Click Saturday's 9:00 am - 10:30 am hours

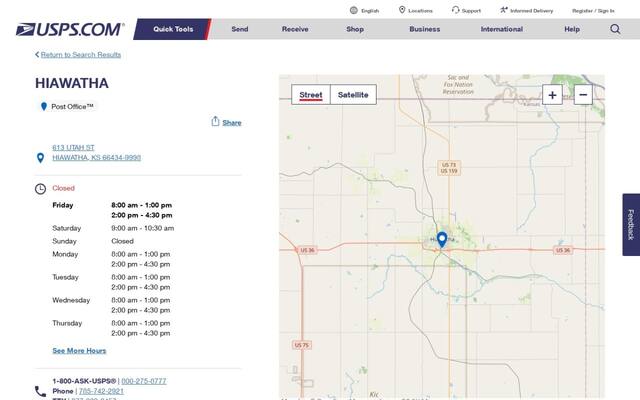pyautogui.click(x=143, y=228)
